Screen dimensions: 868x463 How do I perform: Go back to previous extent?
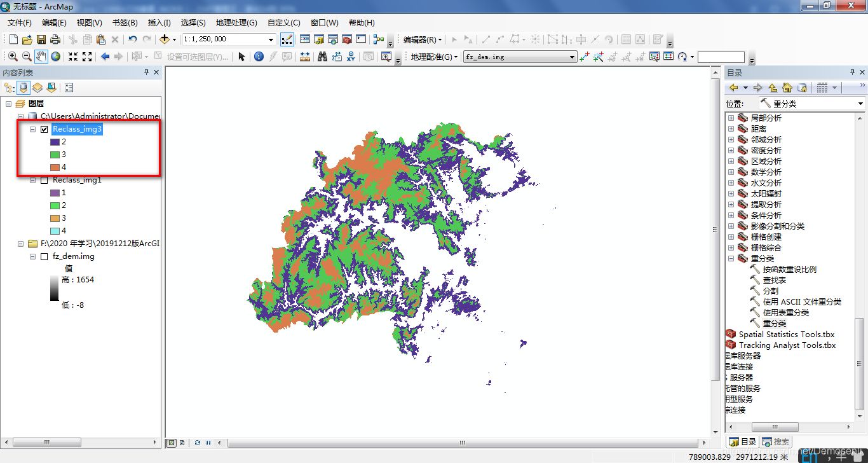pos(105,57)
